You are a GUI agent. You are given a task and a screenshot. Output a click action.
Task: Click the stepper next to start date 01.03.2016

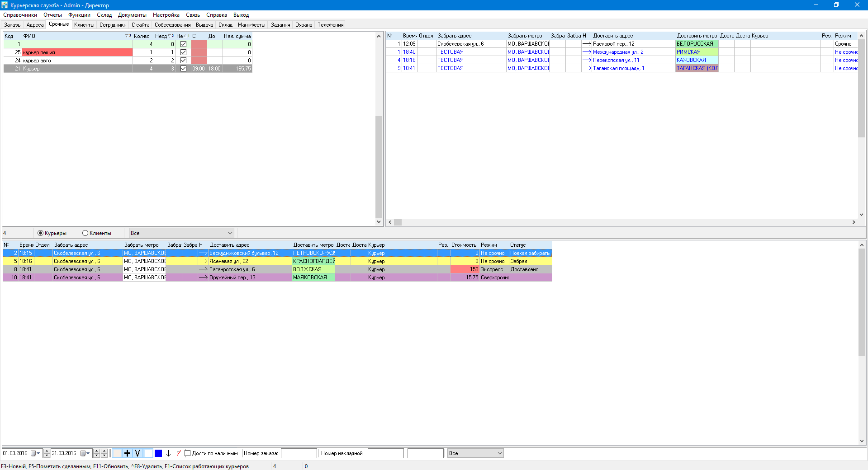[x=47, y=453]
